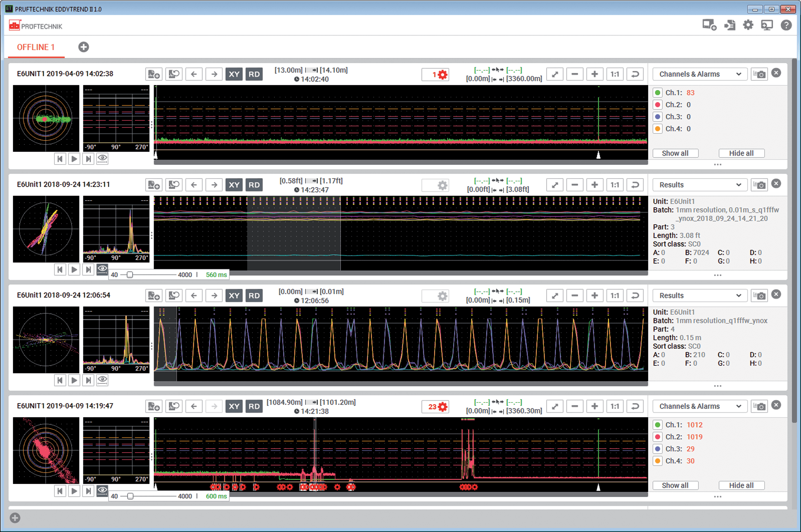Screen dimensions: 801x532
Task: Add a new tab next to OFFLINE 1
Action: pyautogui.click(x=84, y=47)
